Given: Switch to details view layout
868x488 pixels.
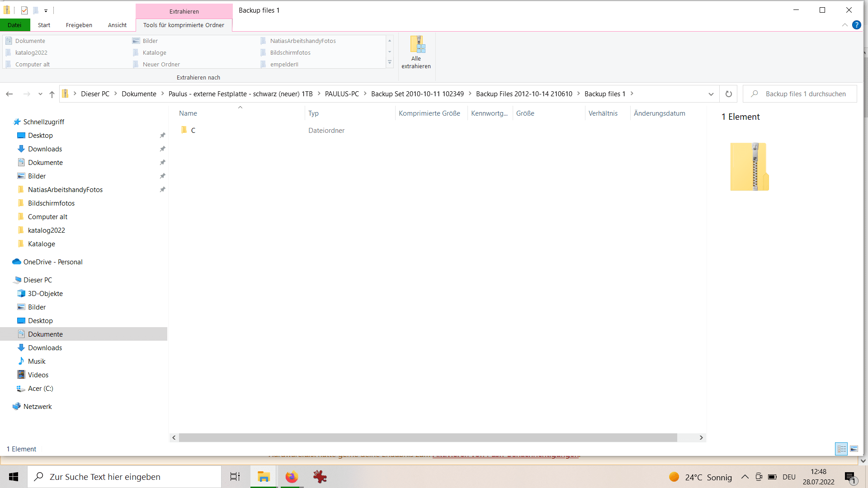Looking at the screenshot, I should [841, 449].
